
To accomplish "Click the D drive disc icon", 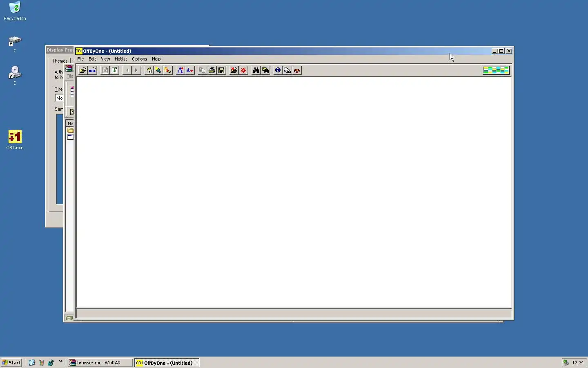I will pyautogui.click(x=15, y=76).
